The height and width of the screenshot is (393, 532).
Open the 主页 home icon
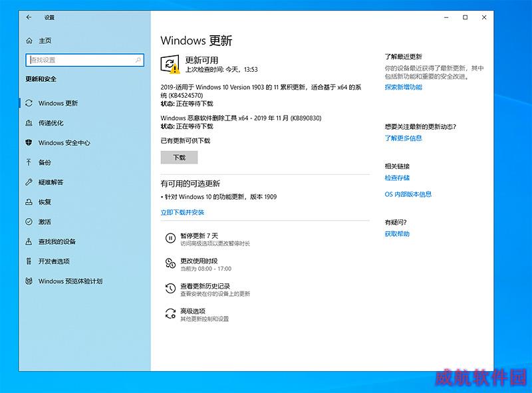pyautogui.click(x=29, y=41)
